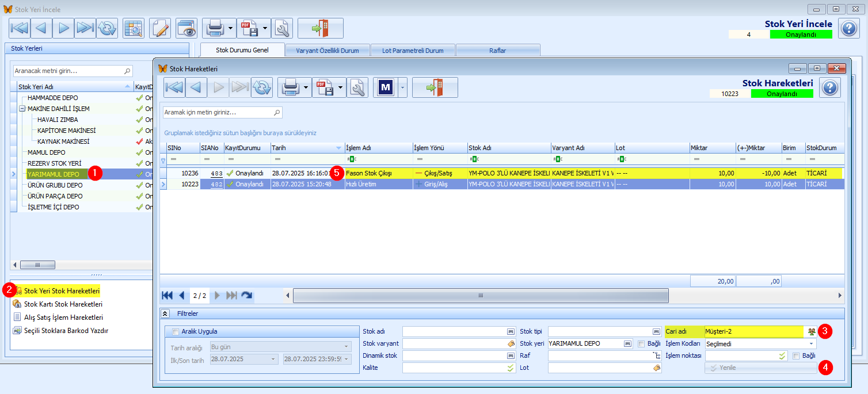Click right arrow of grid horizontal scrollbar
This screenshot has width=868, height=394.
[840, 296]
